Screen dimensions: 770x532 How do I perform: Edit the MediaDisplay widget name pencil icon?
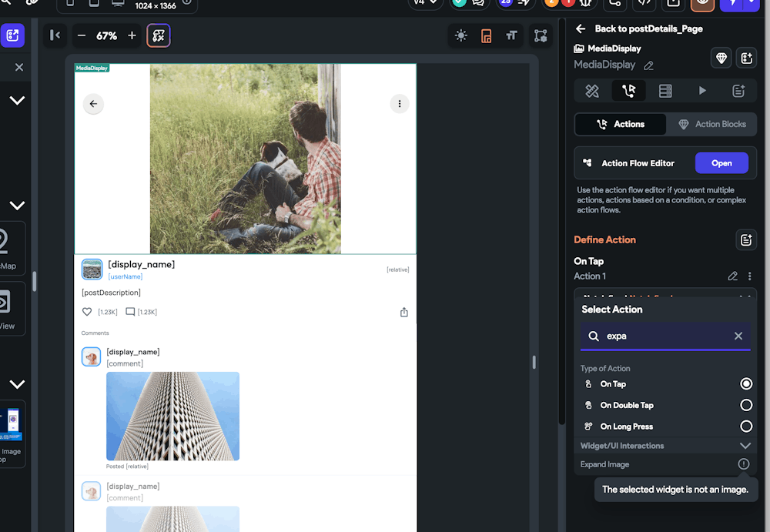click(648, 65)
